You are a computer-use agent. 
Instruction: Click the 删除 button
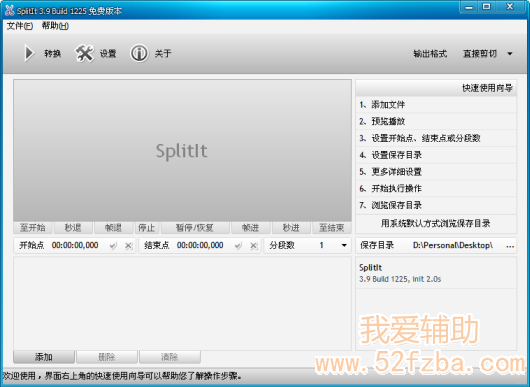(107, 357)
